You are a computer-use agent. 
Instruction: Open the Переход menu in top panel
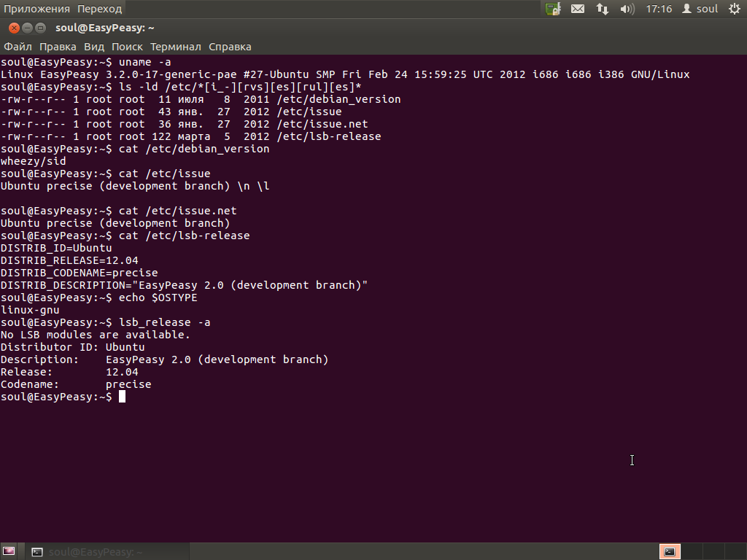click(x=99, y=9)
